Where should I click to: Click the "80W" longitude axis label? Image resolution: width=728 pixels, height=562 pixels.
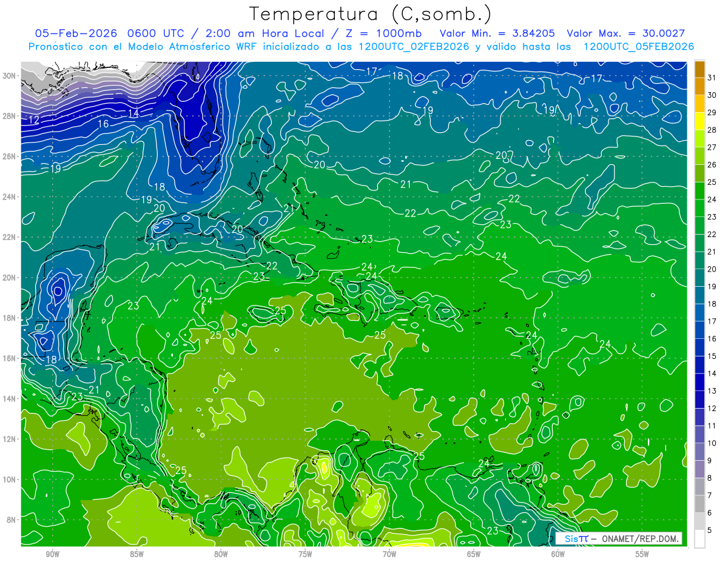(221, 554)
